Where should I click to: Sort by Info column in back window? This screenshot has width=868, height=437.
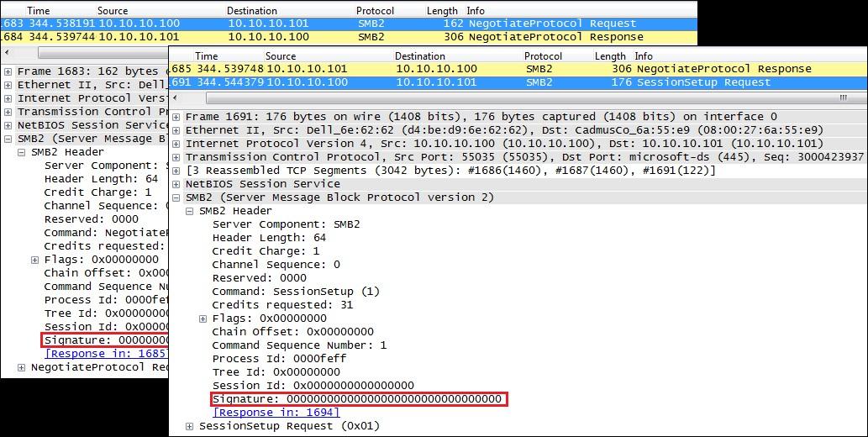point(476,11)
